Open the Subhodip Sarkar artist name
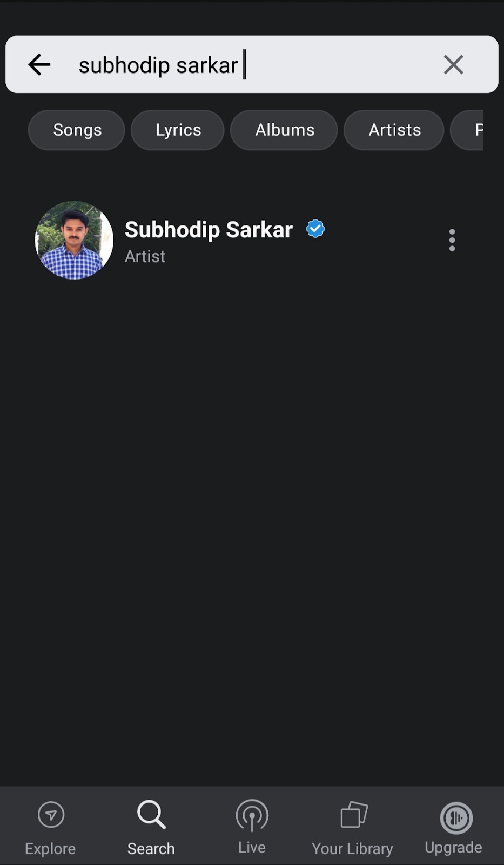Viewport: 504px width, 865px height. (209, 229)
